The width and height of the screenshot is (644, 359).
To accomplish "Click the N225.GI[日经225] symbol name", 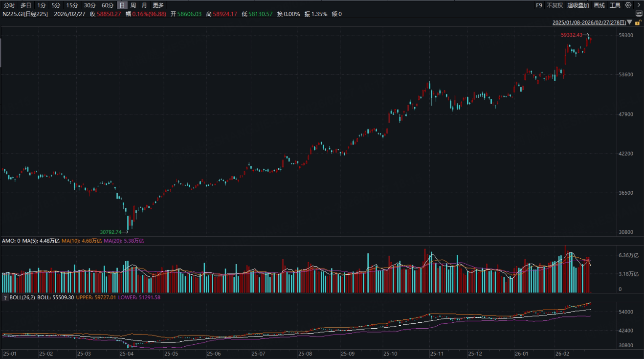I will [25, 14].
